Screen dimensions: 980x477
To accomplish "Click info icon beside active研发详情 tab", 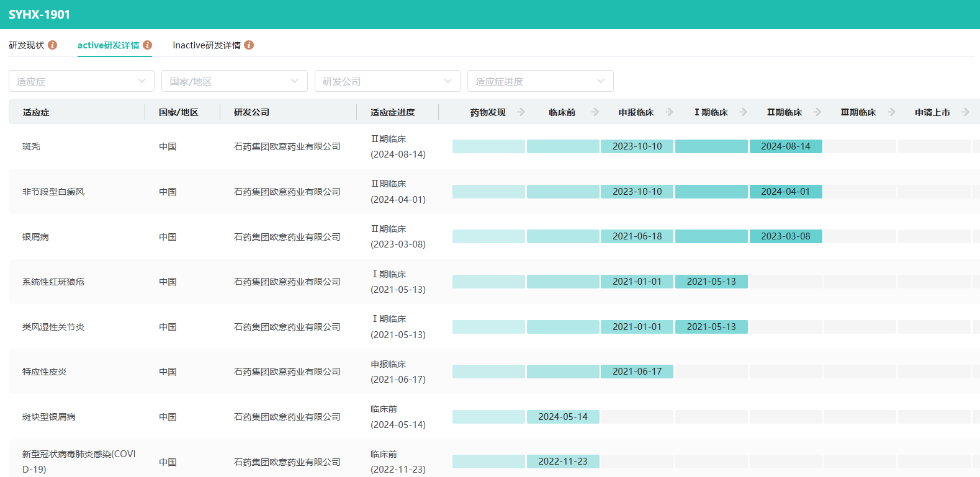I will (147, 45).
